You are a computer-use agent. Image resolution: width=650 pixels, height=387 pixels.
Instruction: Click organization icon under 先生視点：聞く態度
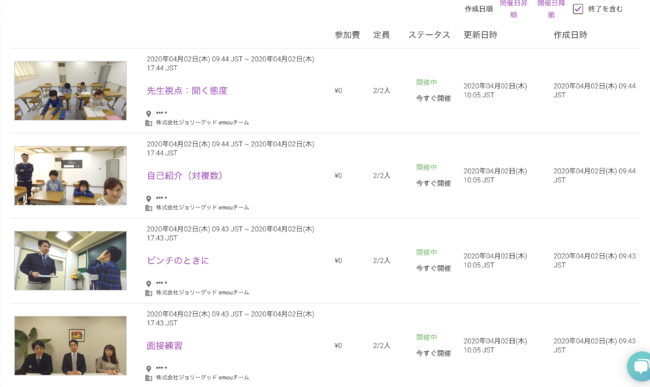(148, 123)
